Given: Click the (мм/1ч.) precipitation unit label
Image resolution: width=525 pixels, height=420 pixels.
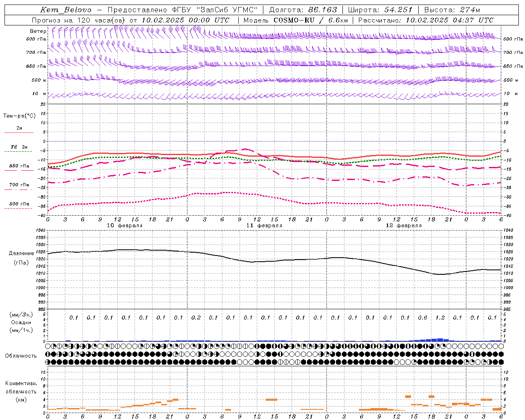Looking at the screenshot, I should click(x=21, y=331).
